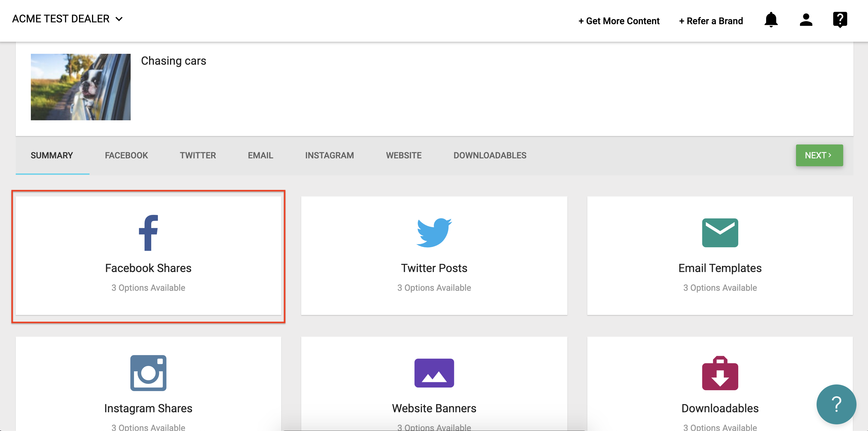Click the purple website banner image icon

click(x=434, y=373)
